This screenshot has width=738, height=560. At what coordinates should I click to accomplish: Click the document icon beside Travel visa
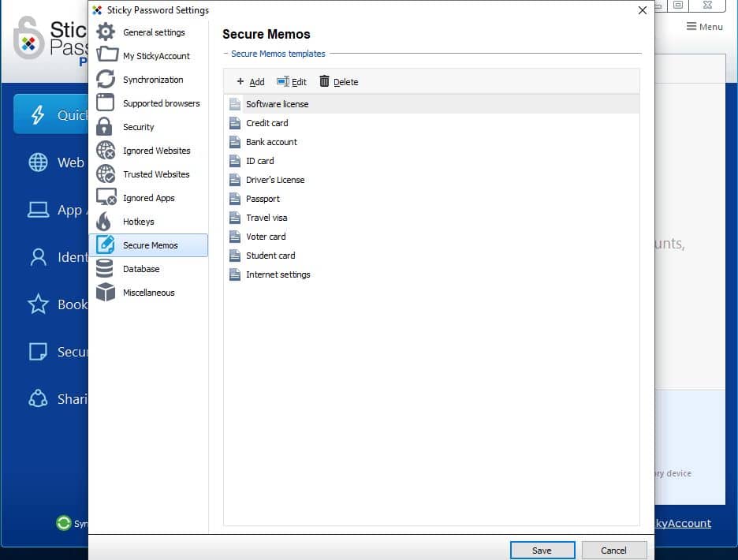[235, 218]
